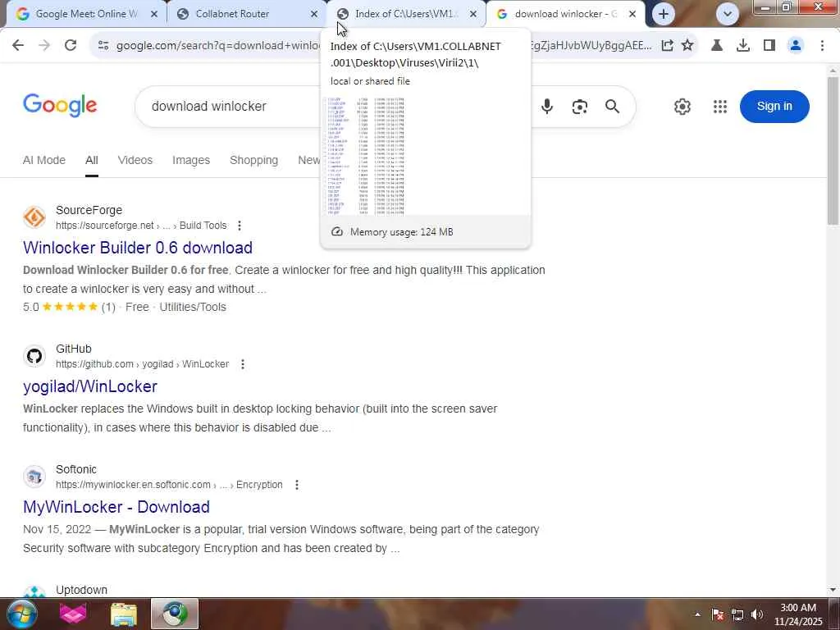The height and width of the screenshot is (630, 840).
Task: Click the page vertical scrollbar thumb
Action: (x=833, y=151)
